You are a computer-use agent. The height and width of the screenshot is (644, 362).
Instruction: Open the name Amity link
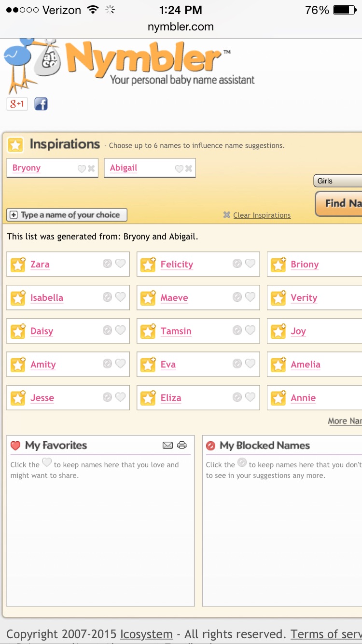click(x=43, y=364)
